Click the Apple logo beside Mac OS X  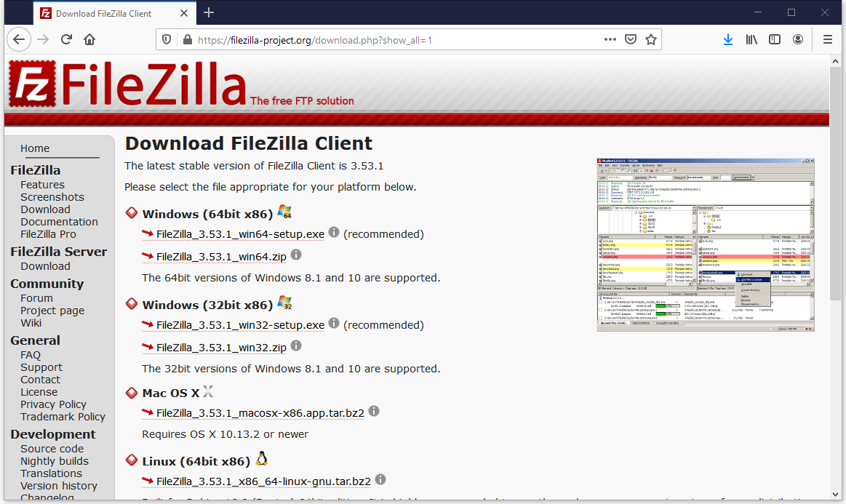(x=209, y=391)
